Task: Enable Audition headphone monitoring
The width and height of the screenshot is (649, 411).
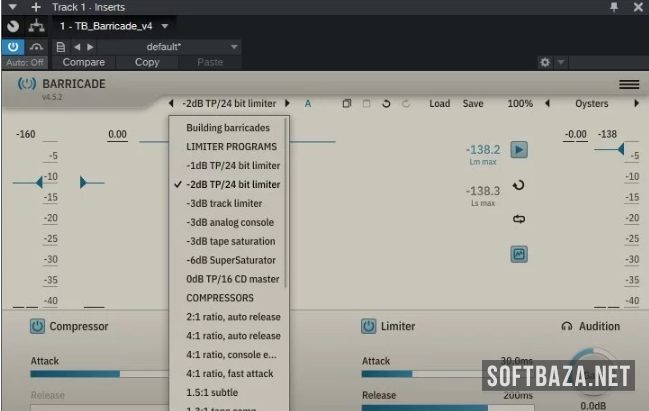Action: coord(590,326)
